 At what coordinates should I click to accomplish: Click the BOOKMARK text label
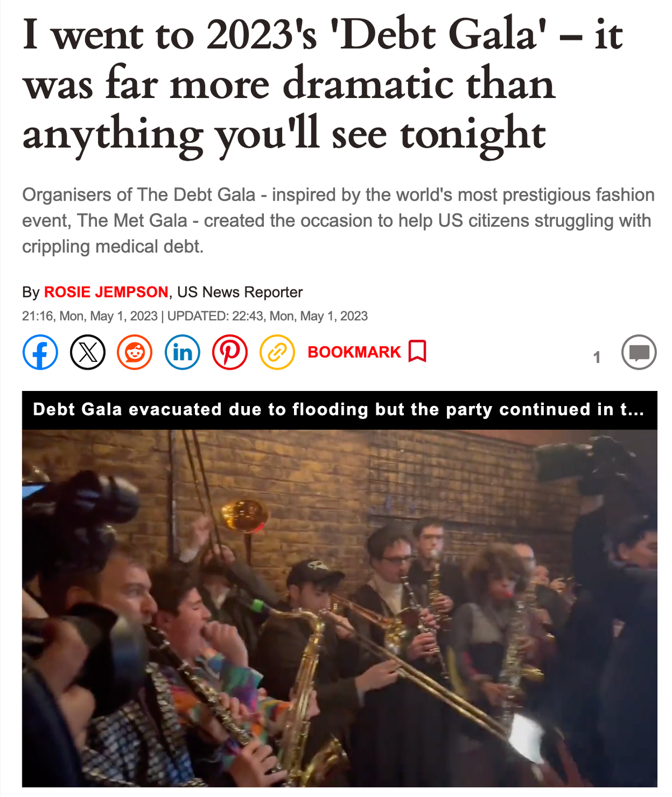click(x=354, y=352)
